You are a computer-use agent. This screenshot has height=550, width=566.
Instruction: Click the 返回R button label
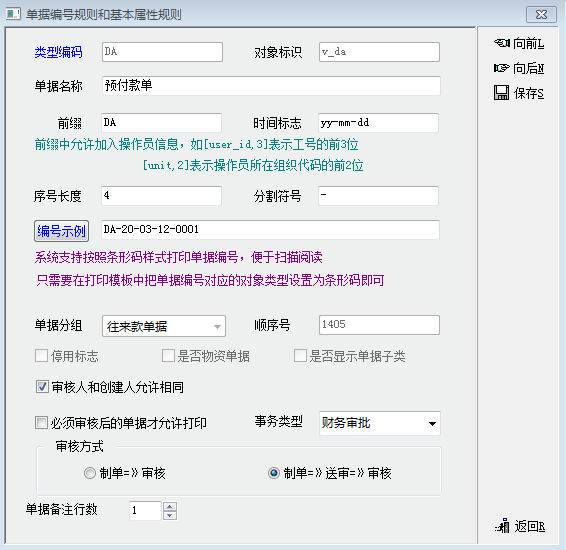(x=530, y=526)
